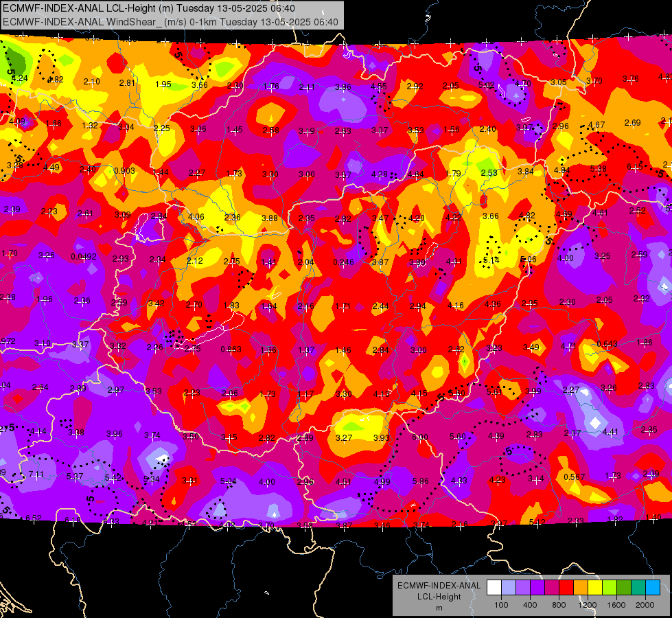Viewport: 672px width, 618px height.
Task: Click the wind shear value 5.14
Action: tap(491, 260)
